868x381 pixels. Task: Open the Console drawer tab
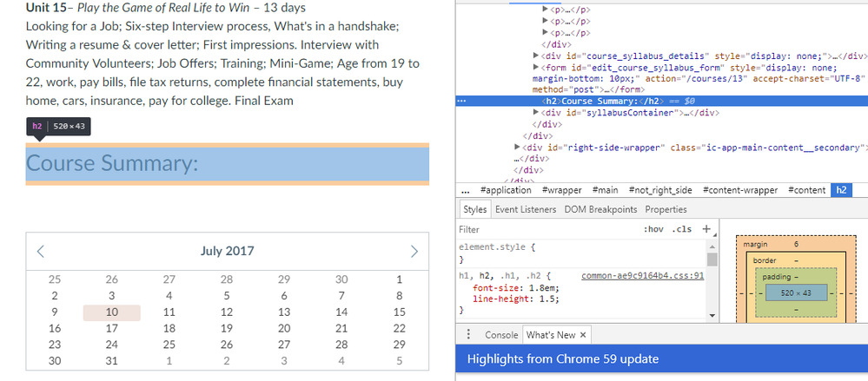click(501, 335)
